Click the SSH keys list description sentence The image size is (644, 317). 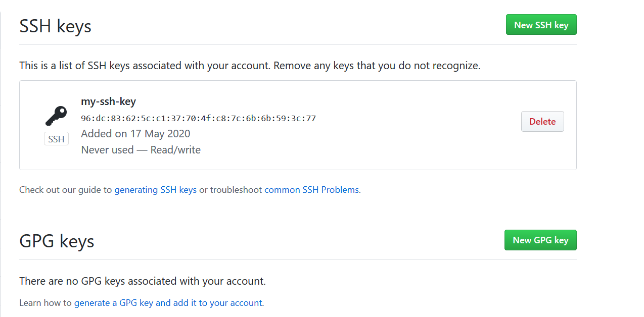coord(249,66)
